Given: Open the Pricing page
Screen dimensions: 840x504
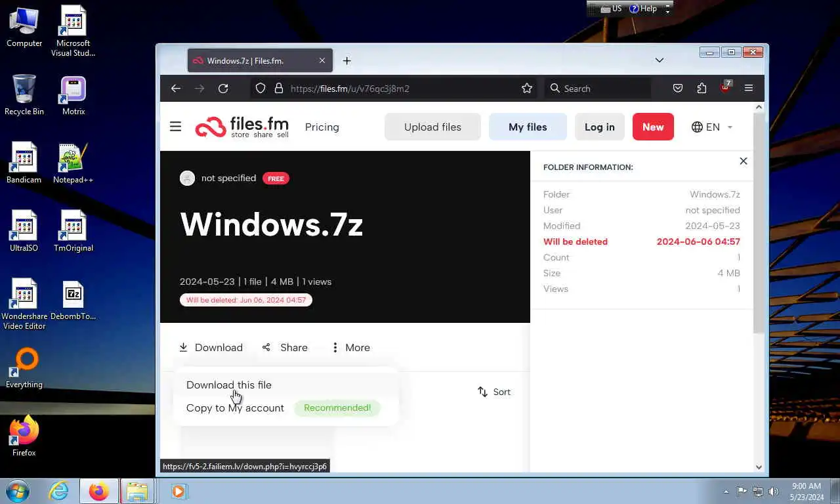Looking at the screenshot, I should [322, 127].
